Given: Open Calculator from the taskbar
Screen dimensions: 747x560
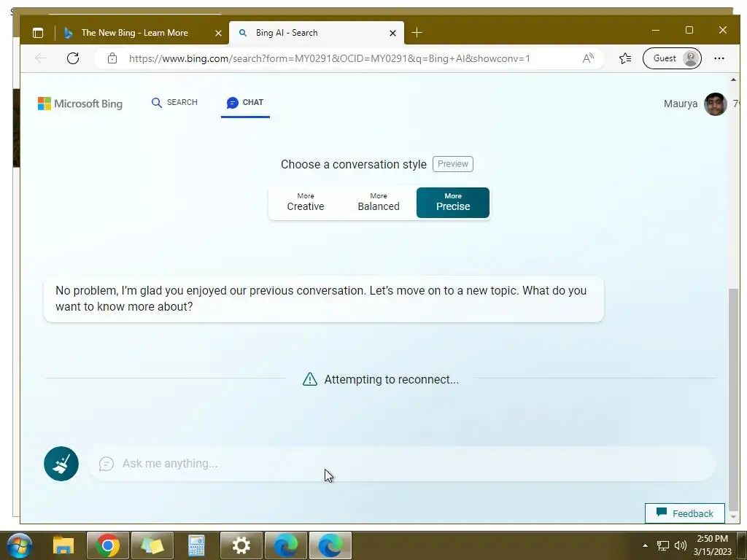Looking at the screenshot, I should (196, 545).
